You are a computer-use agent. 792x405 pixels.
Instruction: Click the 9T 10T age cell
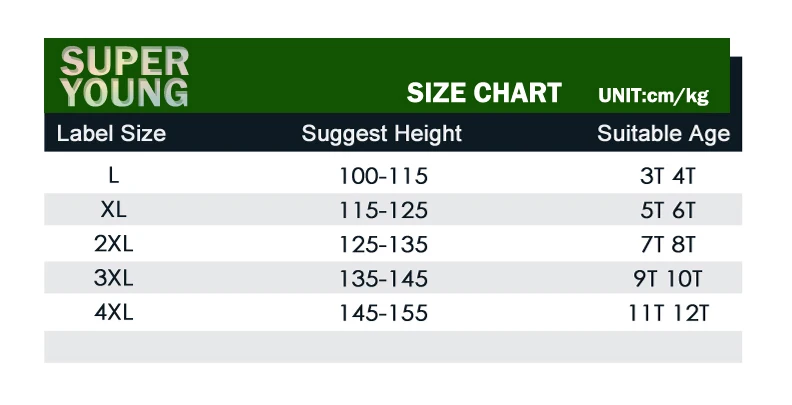tap(668, 279)
